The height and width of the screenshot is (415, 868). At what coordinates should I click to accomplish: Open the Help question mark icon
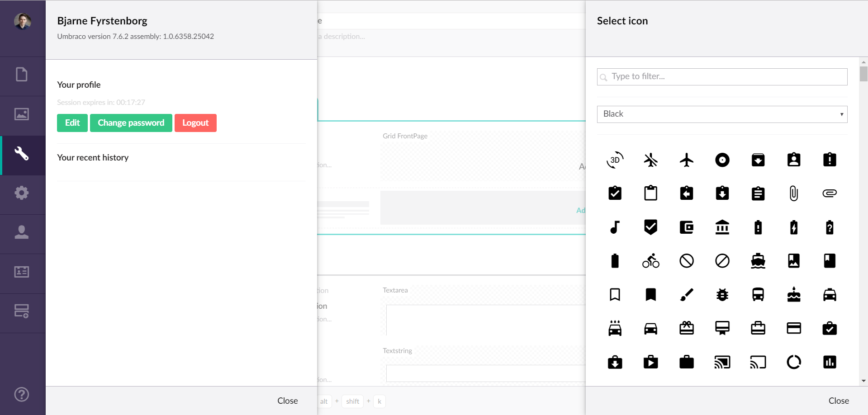[22, 395]
